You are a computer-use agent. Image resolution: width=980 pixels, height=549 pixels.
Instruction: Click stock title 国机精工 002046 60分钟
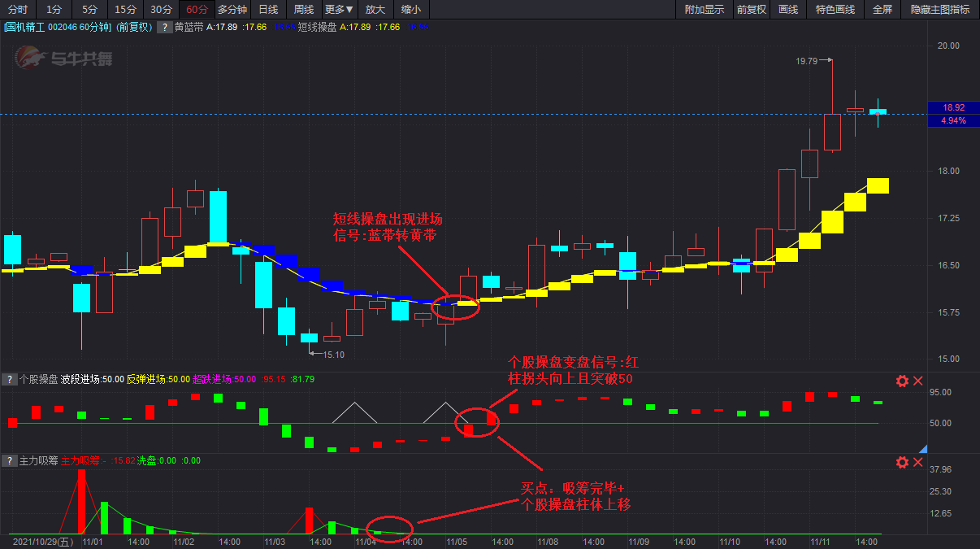(x=58, y=27)
